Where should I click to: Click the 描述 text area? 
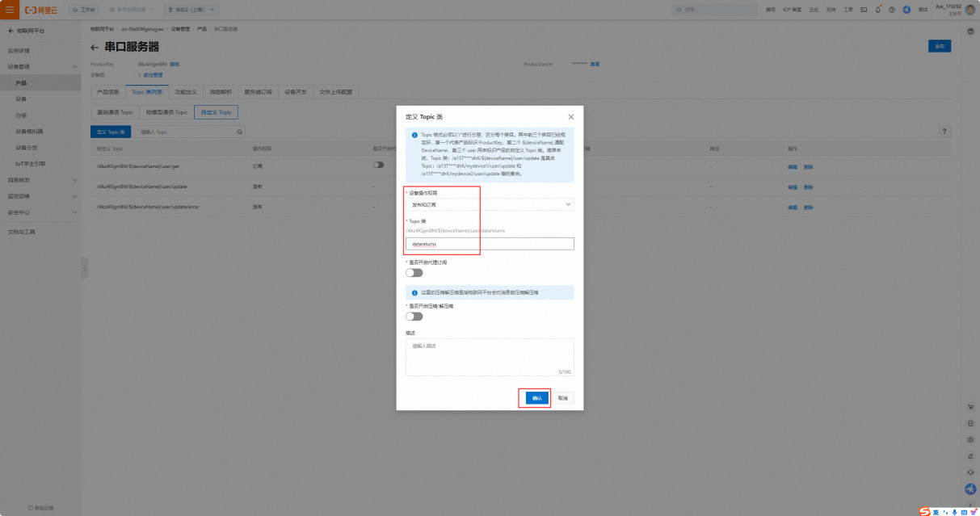(490, 356)
